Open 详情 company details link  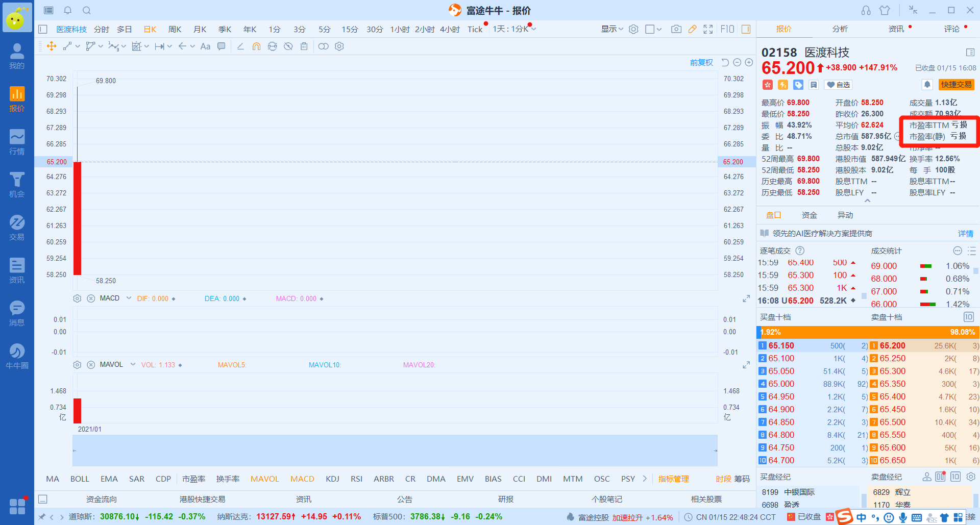966,234
